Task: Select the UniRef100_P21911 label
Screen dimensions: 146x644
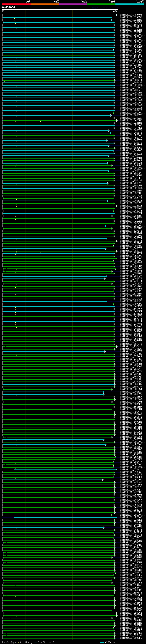Action: pyautogui.click(x=131, y=221)
